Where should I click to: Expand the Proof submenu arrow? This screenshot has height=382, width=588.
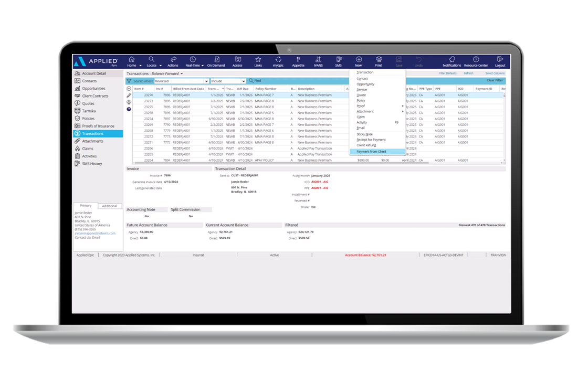(x=403, y=106)
